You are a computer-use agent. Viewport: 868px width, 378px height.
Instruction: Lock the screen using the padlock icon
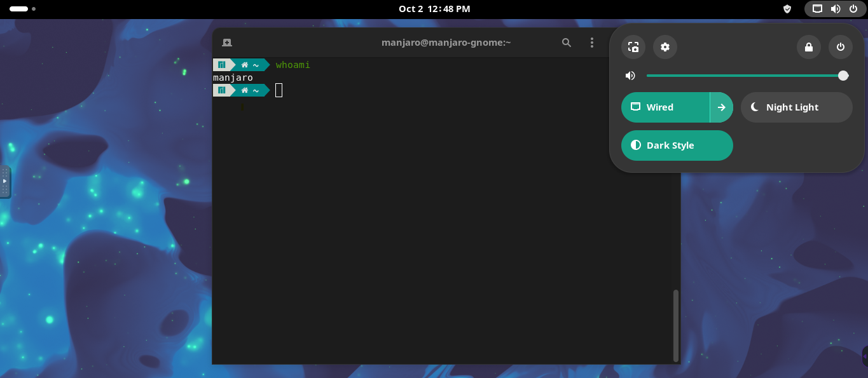click(x=808, y=47)
